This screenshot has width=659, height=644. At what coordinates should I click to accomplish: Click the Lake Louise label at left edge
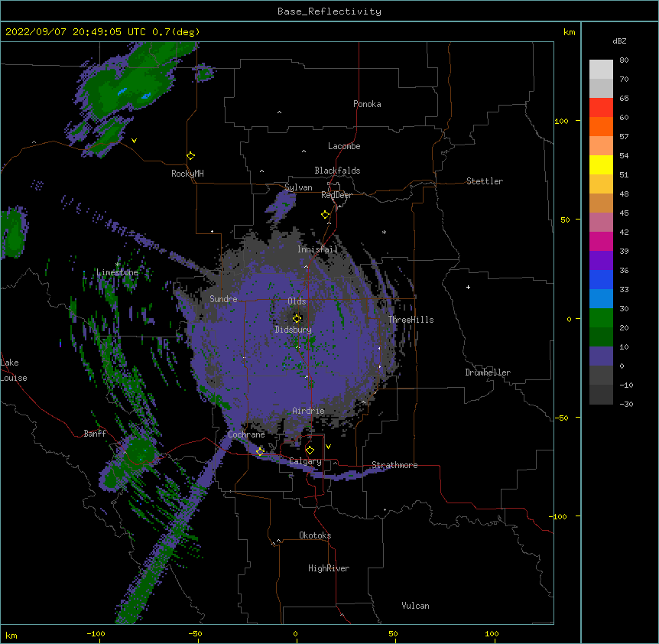tap(14, 370)
